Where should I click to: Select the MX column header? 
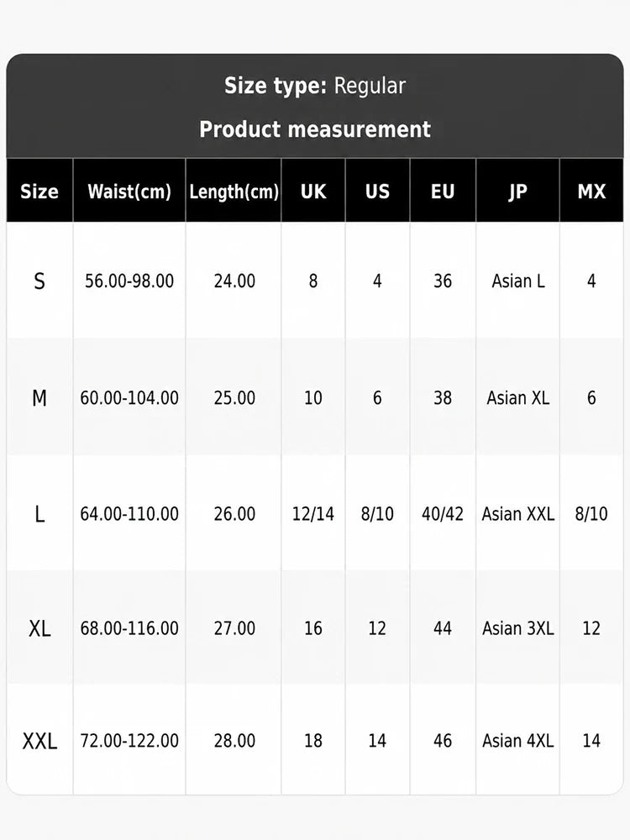[591, 192]
